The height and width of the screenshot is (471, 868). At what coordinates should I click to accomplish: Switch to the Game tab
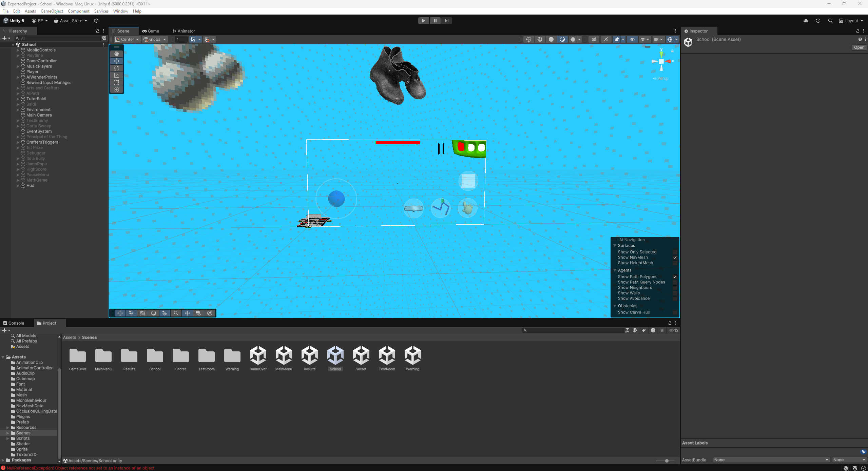(x=151, y=31)
